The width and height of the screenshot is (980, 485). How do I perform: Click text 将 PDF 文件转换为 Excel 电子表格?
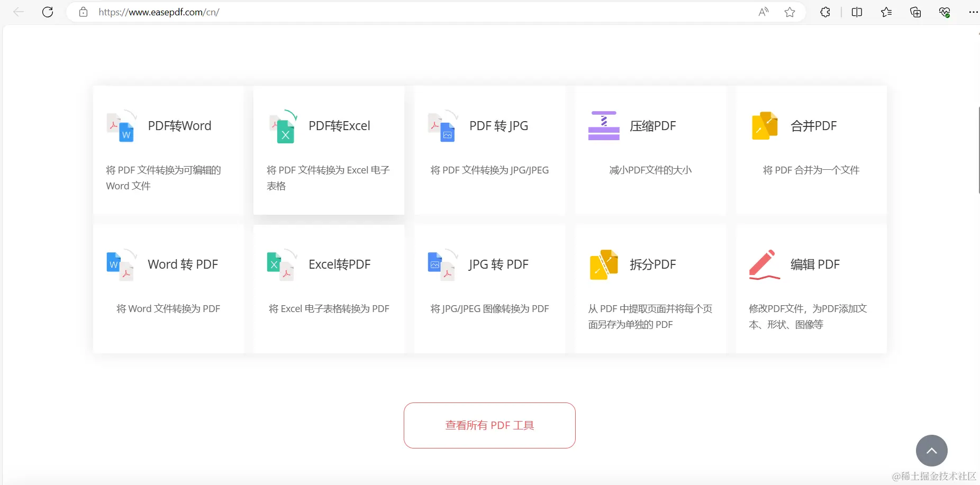tap(328, 178)
